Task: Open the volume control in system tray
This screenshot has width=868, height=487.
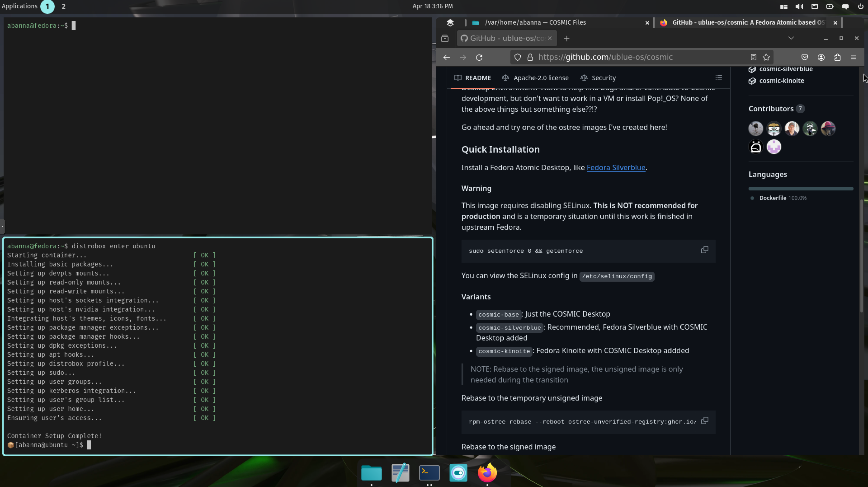Action: [x=799, y=6]
